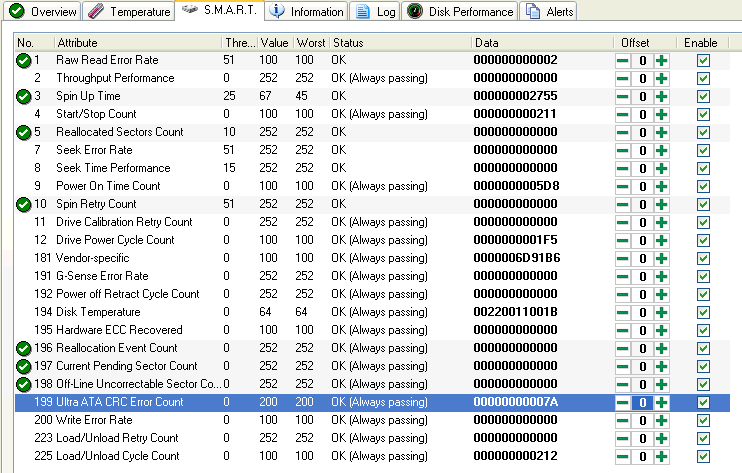Increase offset for Spin Retry Count
The width and height of the screenshot is (742, 473).
coord(662,204)
